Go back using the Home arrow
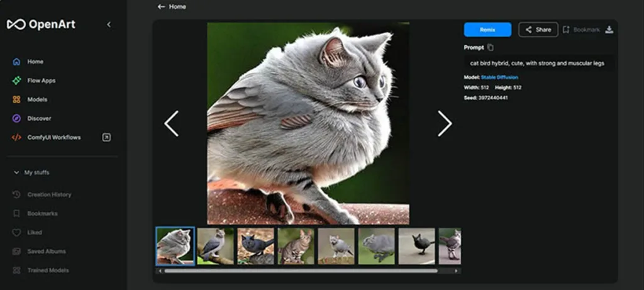Screen dimensions: 644x290 172,6
